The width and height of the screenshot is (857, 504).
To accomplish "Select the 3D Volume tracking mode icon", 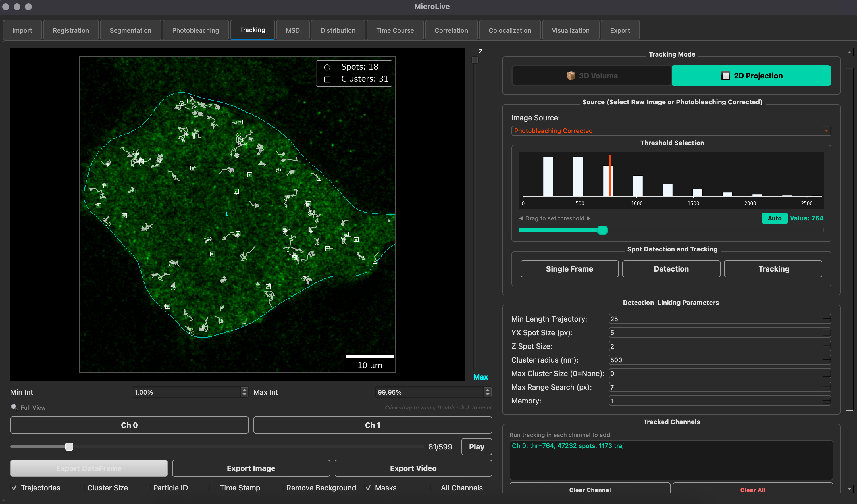I will [571, 76].
